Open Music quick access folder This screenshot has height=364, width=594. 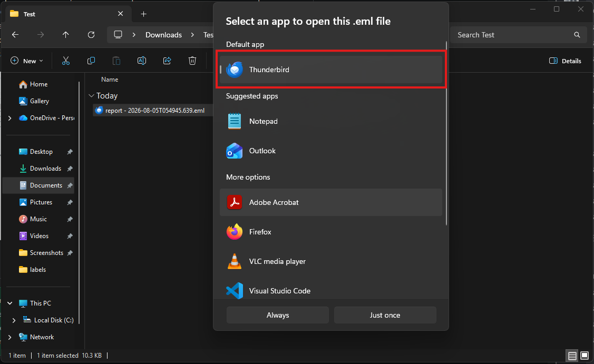(x=38, y=219)
